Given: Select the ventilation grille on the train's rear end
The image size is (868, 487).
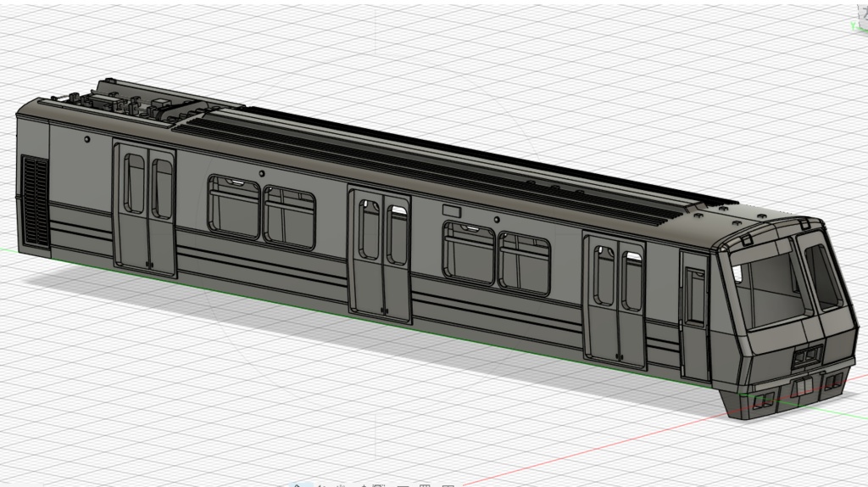Looking at the screenshot, I should [x=36, y=202].
